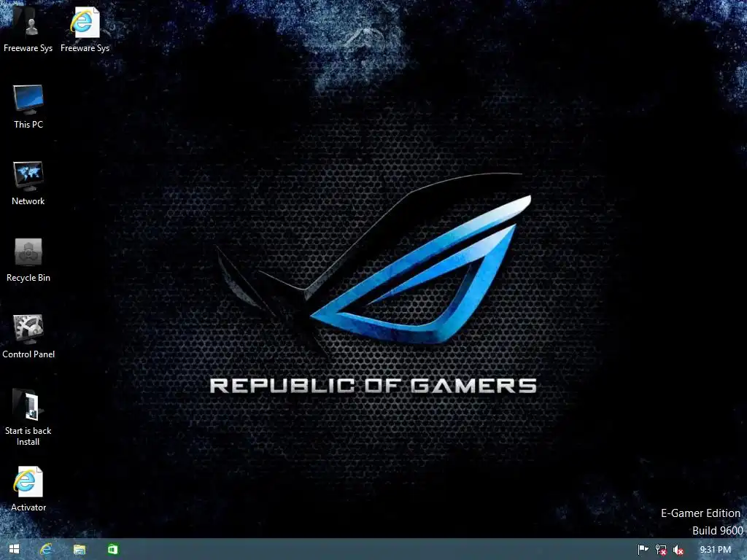Select the Activator desktop shortcut

pos(28,489)
